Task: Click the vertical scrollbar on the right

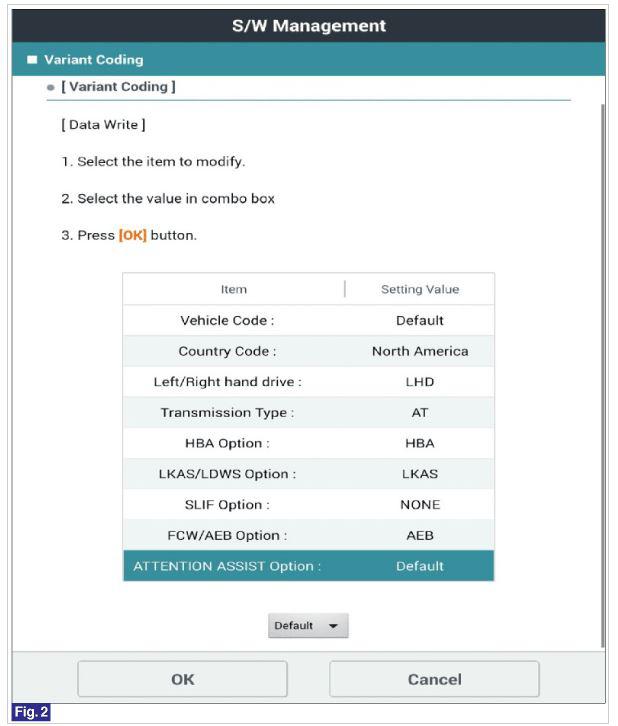Action: click(x=601, y=370)
